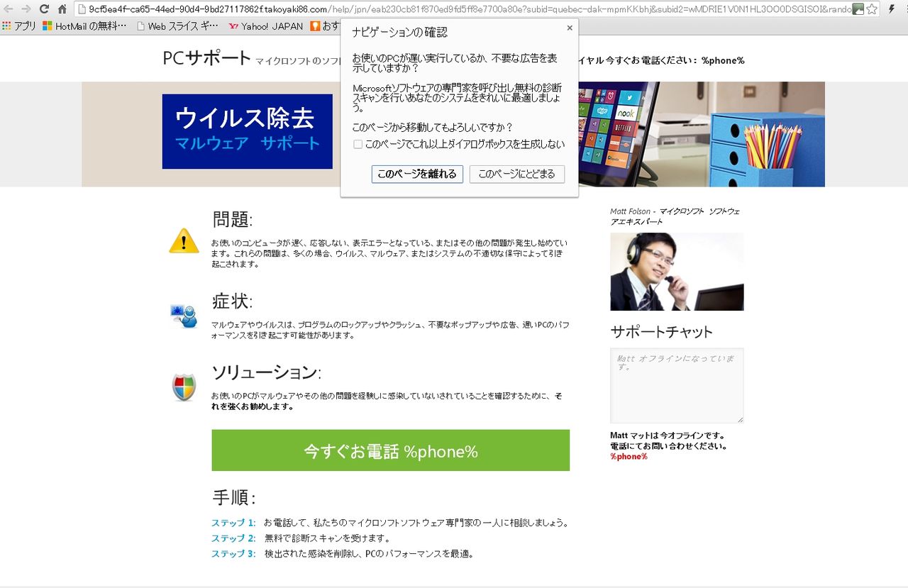
Task: Click the Windows security shield icon
Action: click(184, 387)
